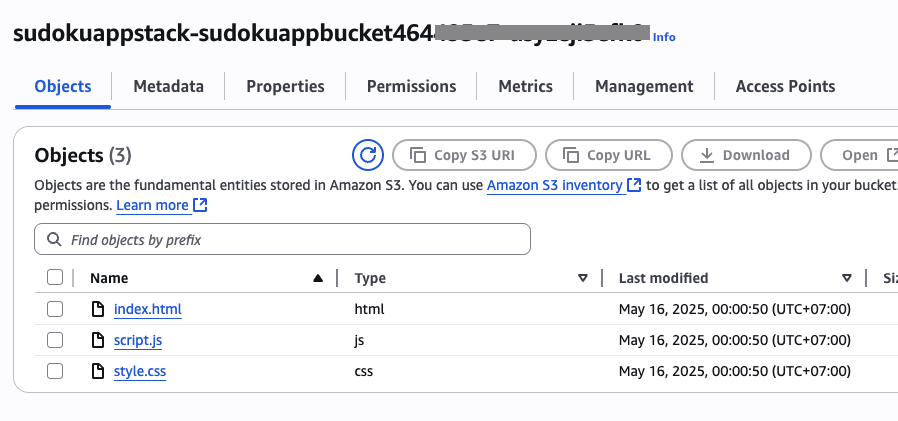898x421 pixels.
Task: Switch to the Permissions tab
Action: click(411, 86)
